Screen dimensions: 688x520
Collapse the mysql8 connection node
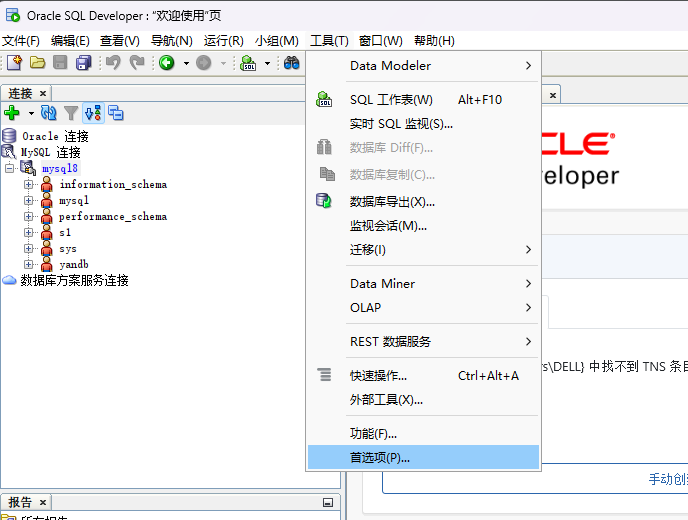tap(9, 168)
